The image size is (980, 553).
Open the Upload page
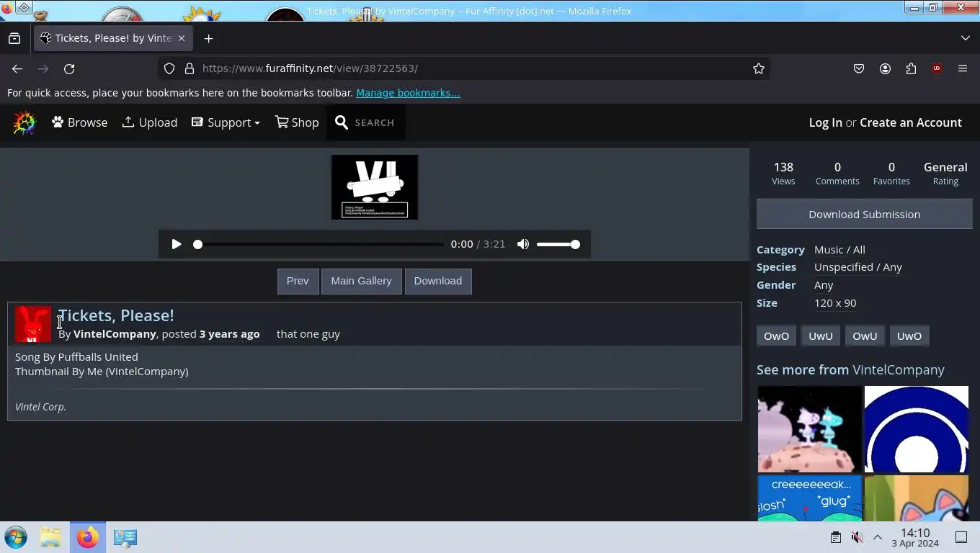click(x=150, y=122)
